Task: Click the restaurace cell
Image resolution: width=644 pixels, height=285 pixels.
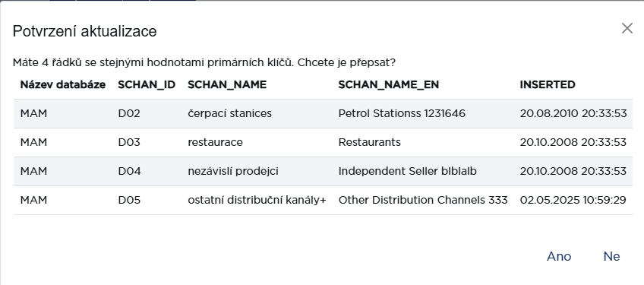Action: click(215, 142)
